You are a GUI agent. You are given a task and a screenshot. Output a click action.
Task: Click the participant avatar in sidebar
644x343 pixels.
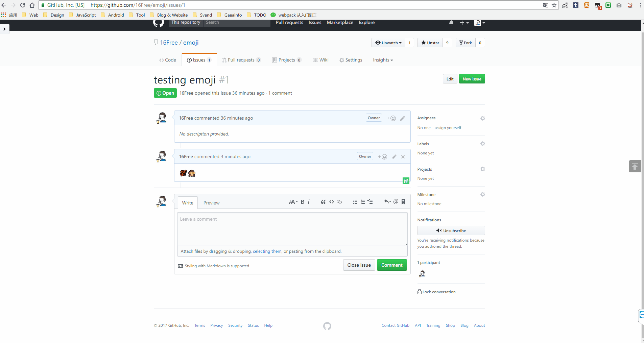click(422, 274)
